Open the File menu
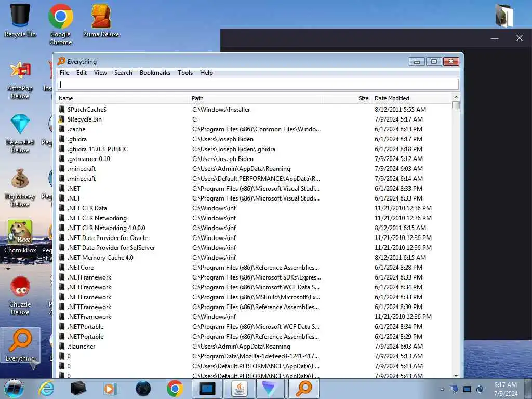The height and width of the screenshot is (399, 532). click(64, 73)
